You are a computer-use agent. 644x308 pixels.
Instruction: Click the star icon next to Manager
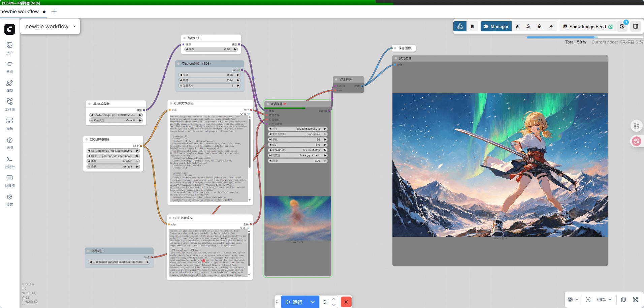[x=517, y=26]
